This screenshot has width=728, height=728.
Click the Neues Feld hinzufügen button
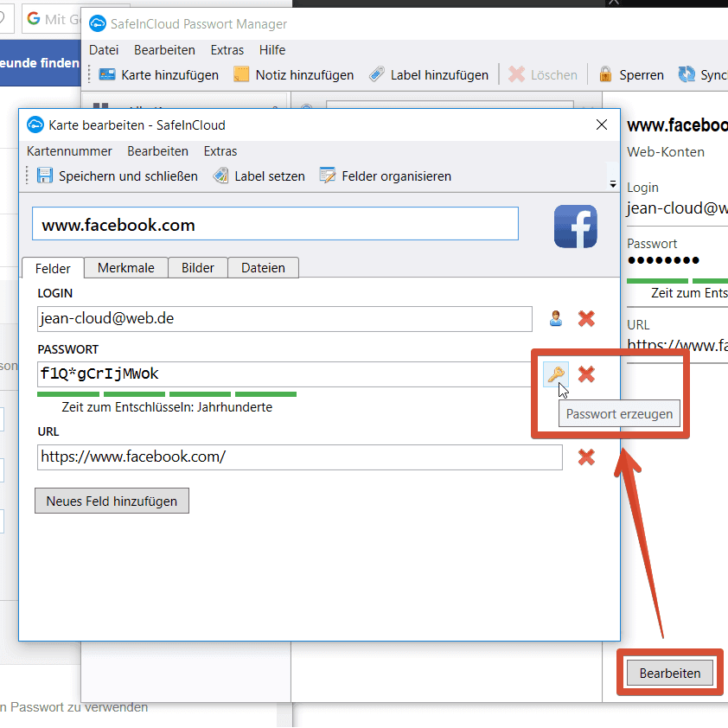[x=112, y=501]
